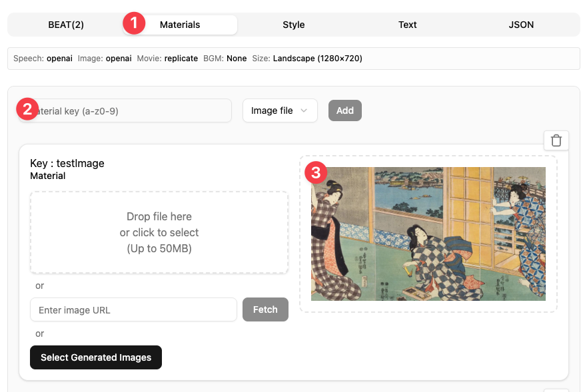Click the Add material button
Viewport: 583px width, 392px height.
coord(344,110)
